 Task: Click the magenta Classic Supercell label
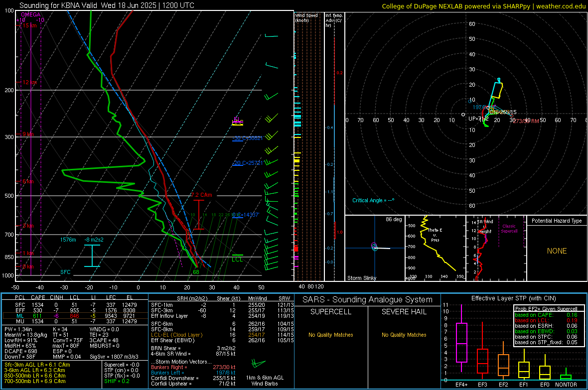[x=509, y=229]
